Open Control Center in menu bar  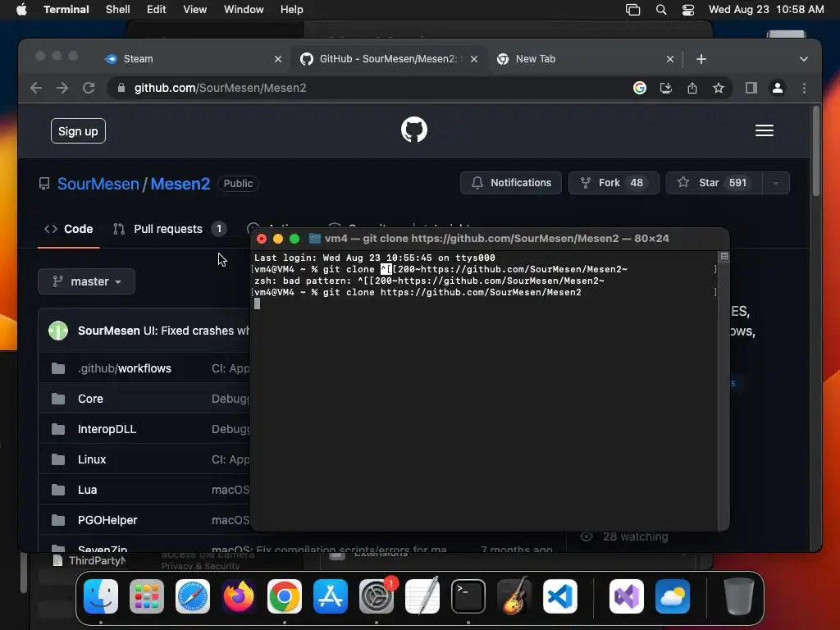688,10
